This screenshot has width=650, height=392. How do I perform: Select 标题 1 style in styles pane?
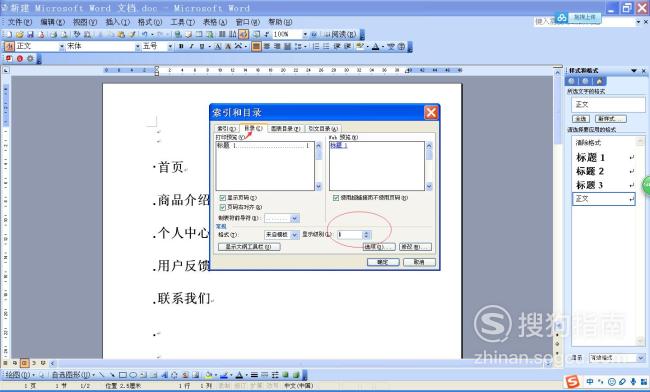tap(604, 157)
